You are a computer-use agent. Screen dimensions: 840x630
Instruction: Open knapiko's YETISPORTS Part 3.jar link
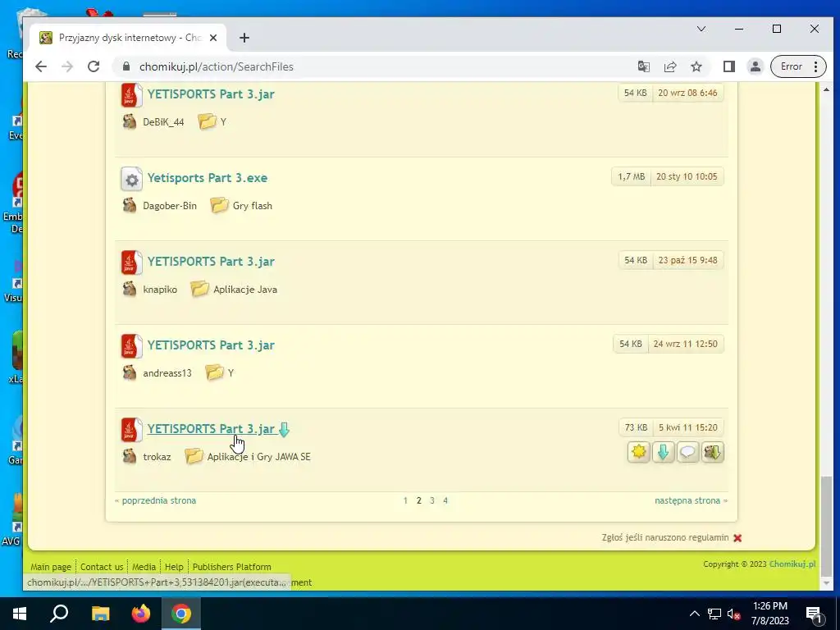tap(211, 262)
